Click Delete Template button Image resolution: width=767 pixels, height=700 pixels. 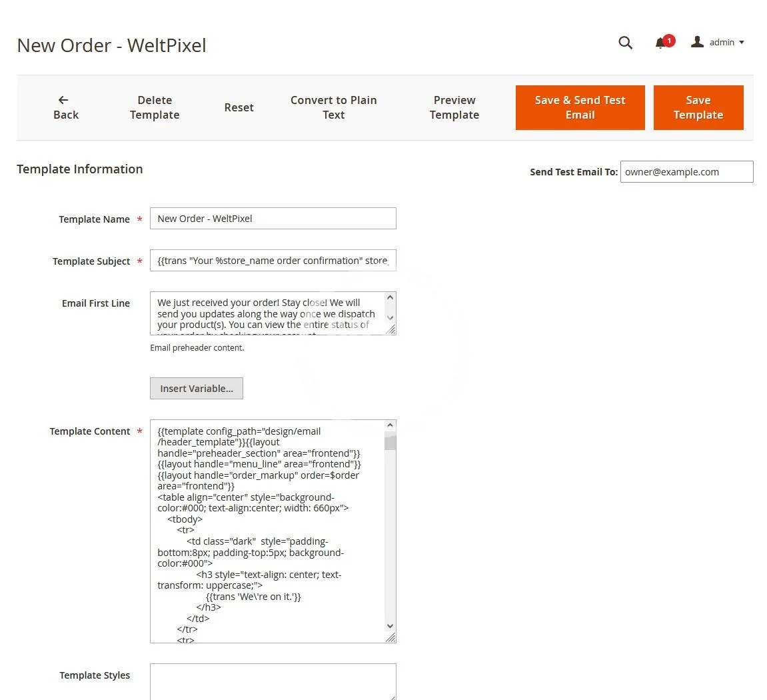pos(155,107)
